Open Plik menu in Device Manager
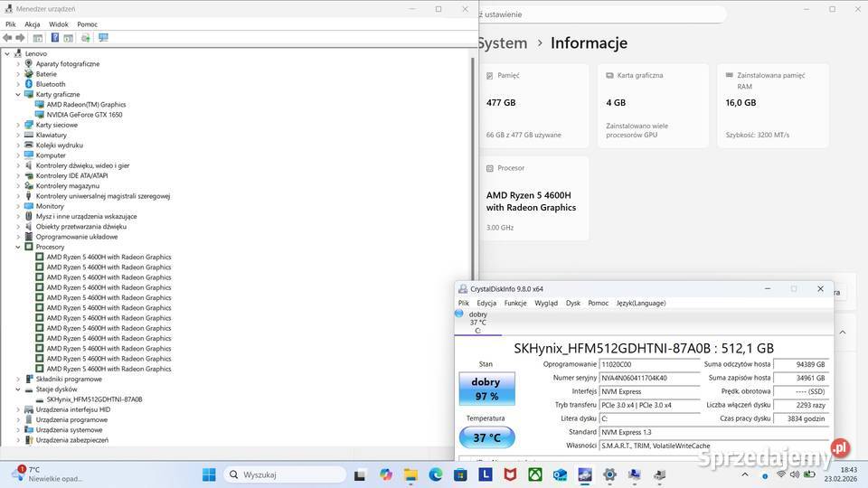The height and width of the screenshot is (488, 868). [x=11, y=24]
